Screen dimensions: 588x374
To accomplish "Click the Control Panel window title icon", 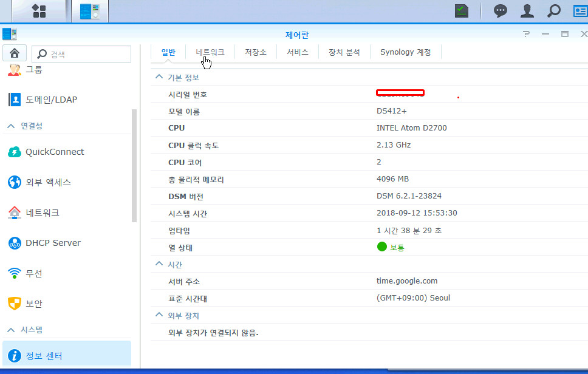I will coord(10,34).
